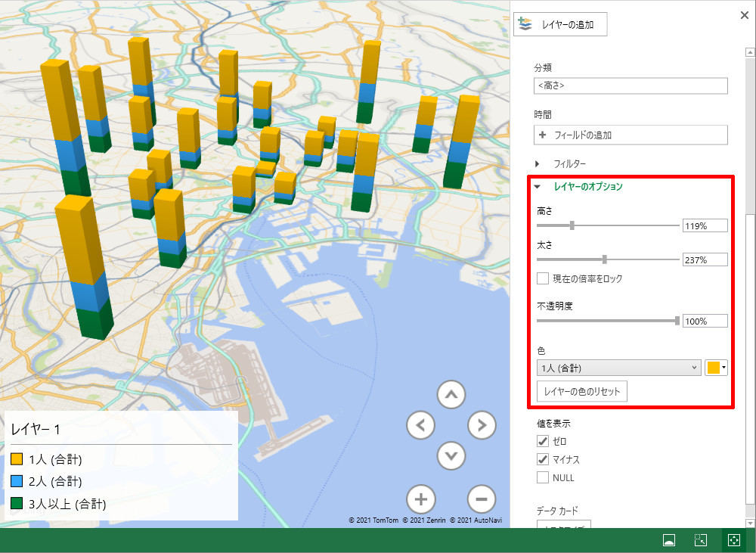756x553 pixels.
Task: Tilt the map down with the down arrow
Action: coord(451,455)
